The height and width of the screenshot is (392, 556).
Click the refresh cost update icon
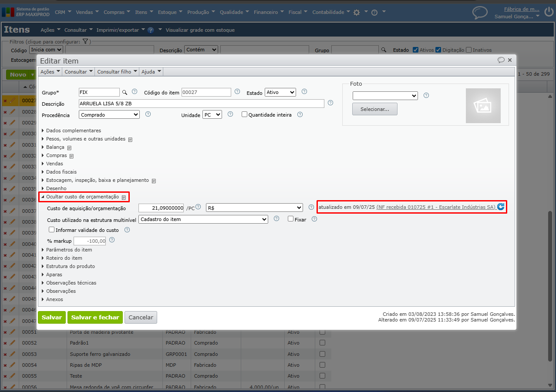click(x=501, y=207)
